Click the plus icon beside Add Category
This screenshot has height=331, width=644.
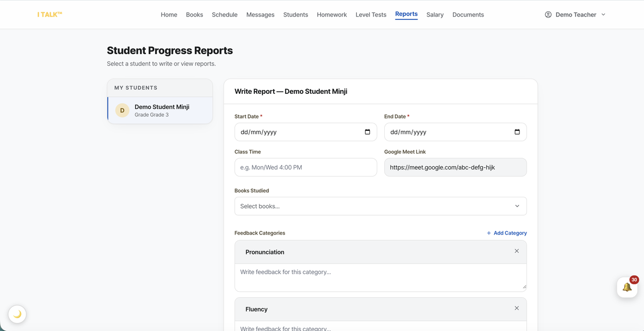[x=489, y=233]
